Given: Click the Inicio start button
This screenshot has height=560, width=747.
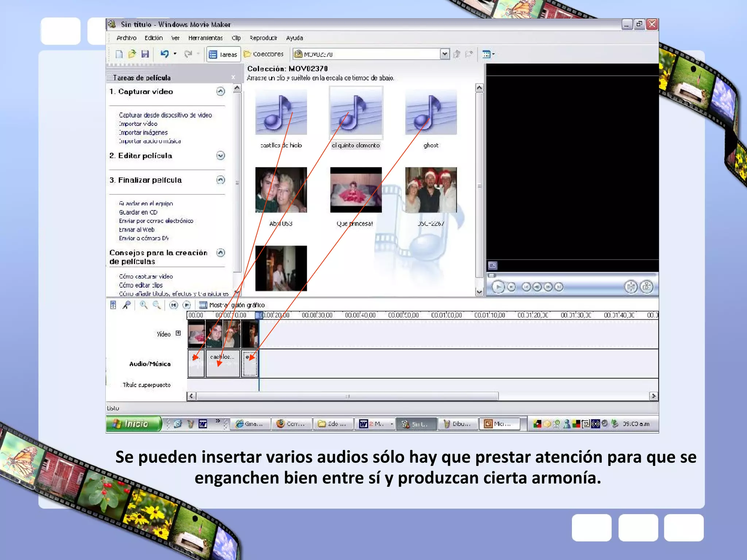Looking at the screenshot, I should pyautogui.click(x=133, y=424).
